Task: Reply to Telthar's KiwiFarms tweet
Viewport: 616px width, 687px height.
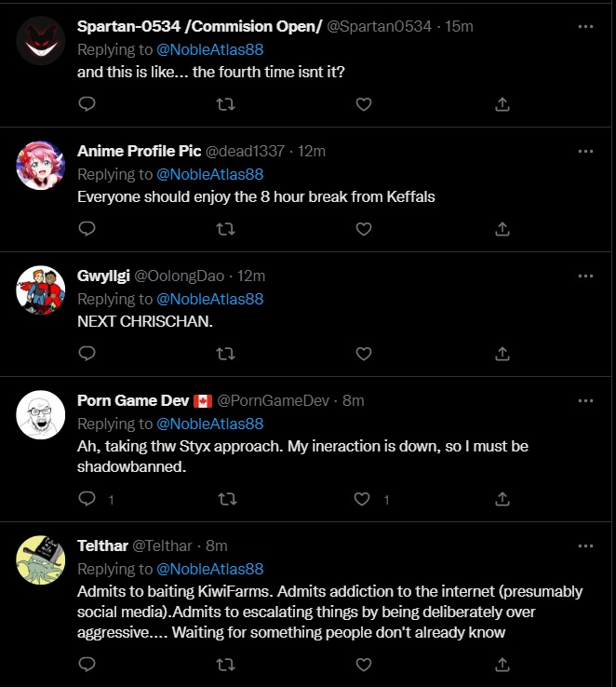Action: [87, 665]
